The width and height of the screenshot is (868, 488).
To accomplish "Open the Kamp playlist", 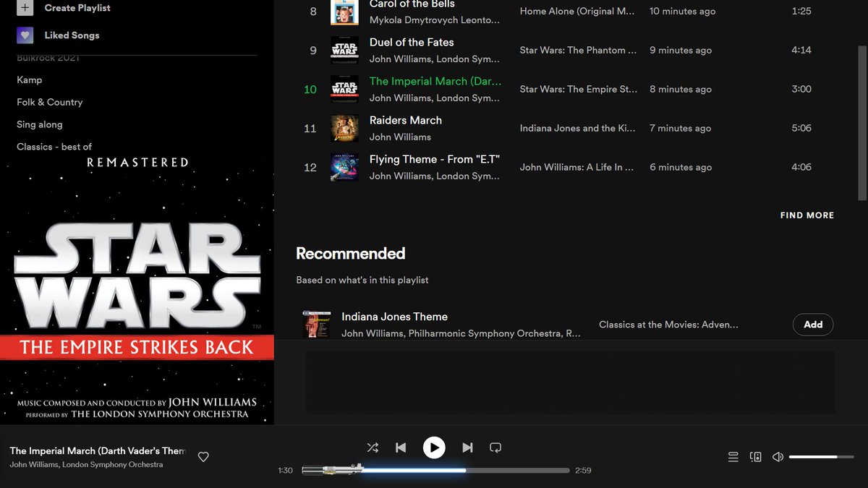I will tap(30, 80).
